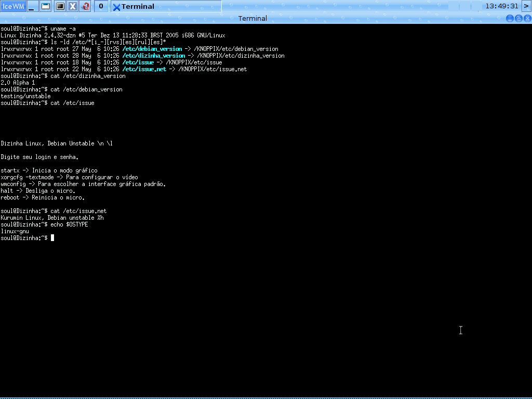Click the show desktop underscore icon
The width and height of the screenshot is (532, 399).
coord(32,6)
